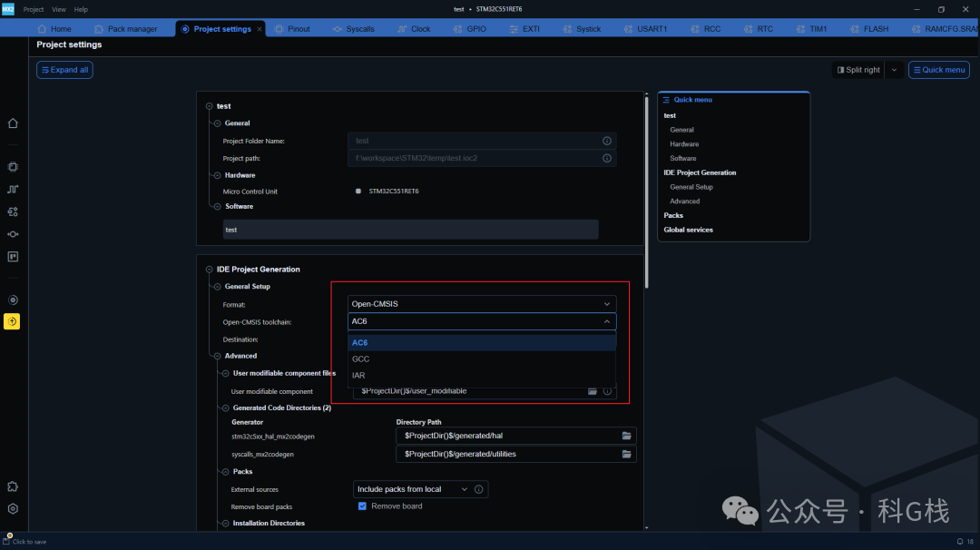Click info icon next to Project Folder Name

[607, 141]
